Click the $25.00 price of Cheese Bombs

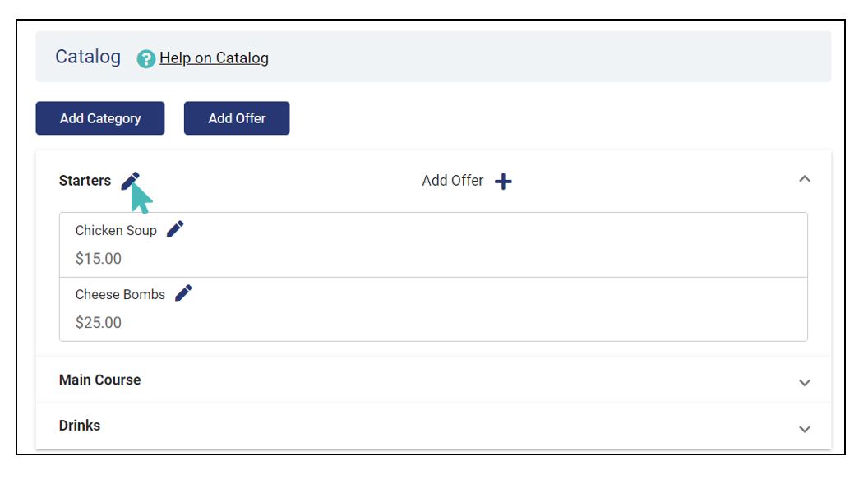pyautogui.click(x=98, y=322)
